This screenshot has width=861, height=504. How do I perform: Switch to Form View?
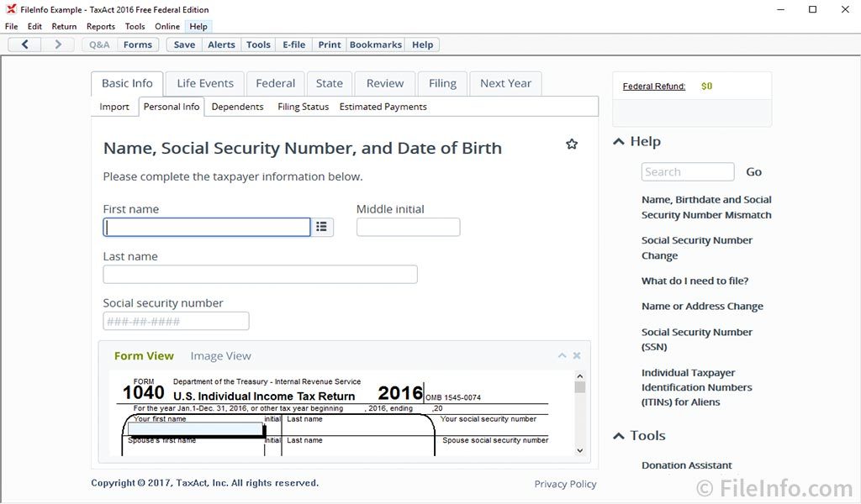(x=144, y=356)
